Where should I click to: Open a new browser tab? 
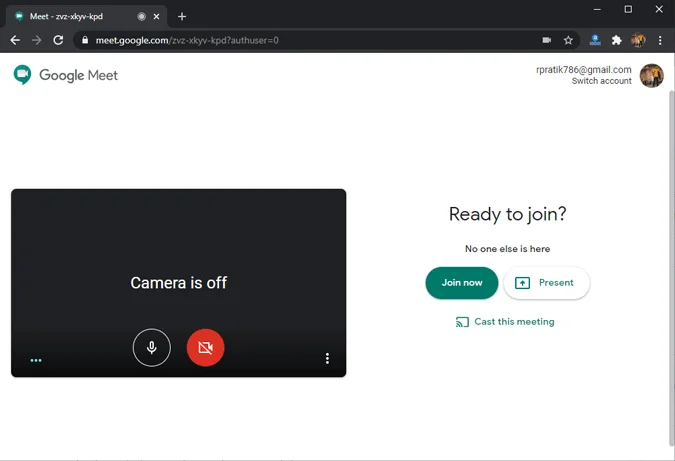182,16
